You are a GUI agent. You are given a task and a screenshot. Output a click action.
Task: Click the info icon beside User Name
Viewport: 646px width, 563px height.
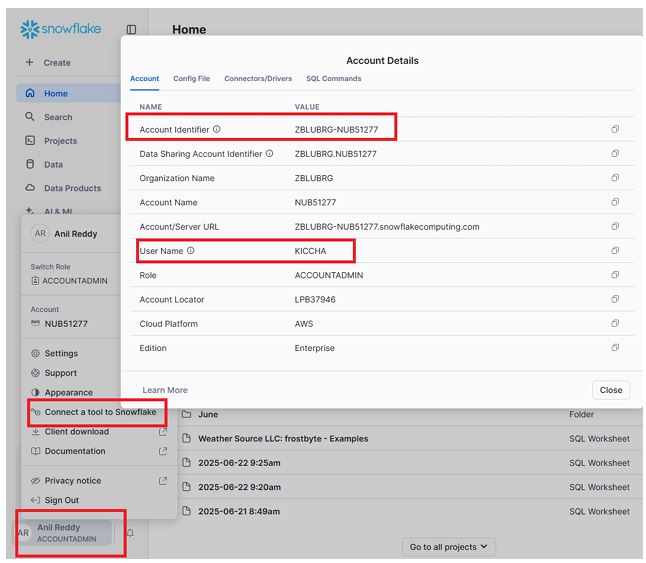click(x=191, y=251)
